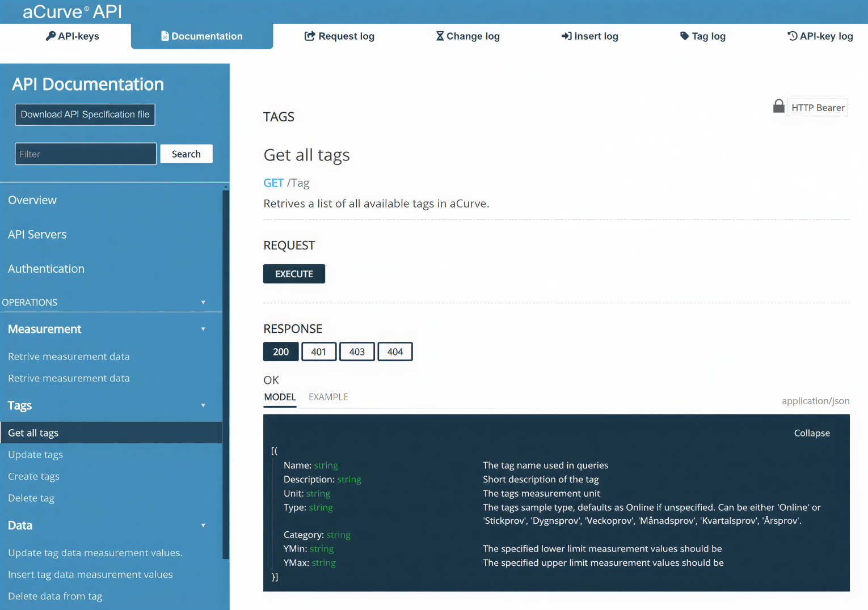Collapse the Tags group arrow
The image size is (868, 610).
[203, 405]
